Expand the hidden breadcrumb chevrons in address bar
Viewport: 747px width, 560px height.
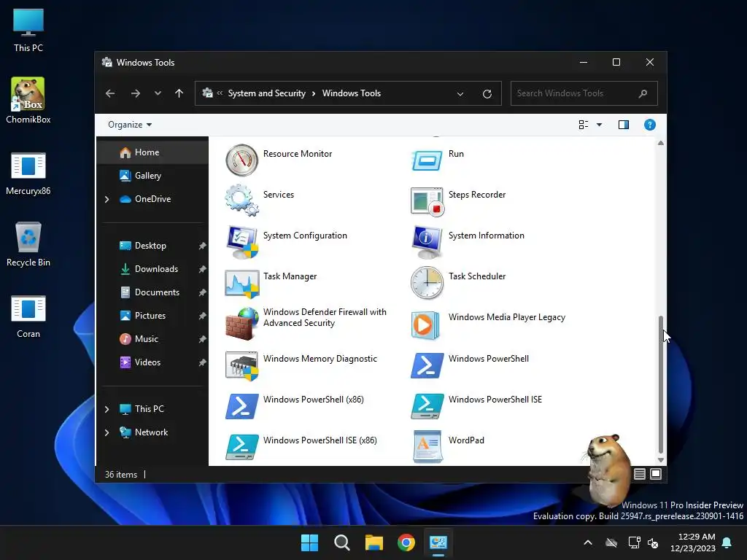[220, 93]
